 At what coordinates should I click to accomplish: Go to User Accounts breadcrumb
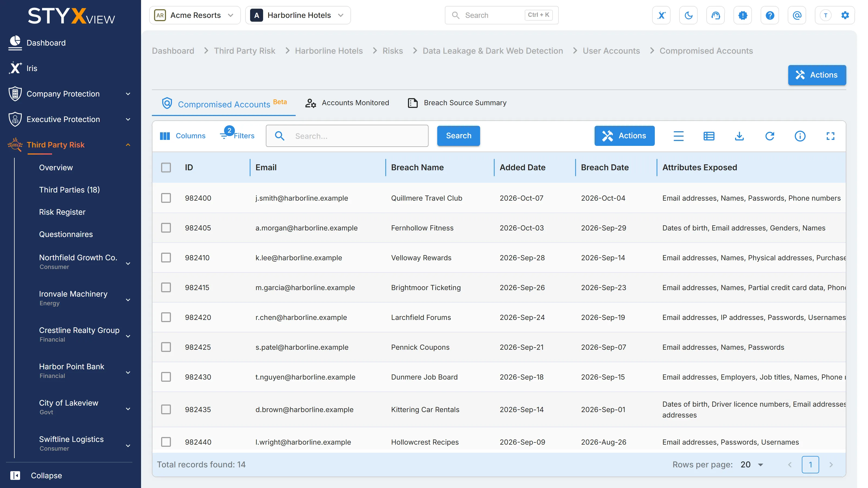611,50
